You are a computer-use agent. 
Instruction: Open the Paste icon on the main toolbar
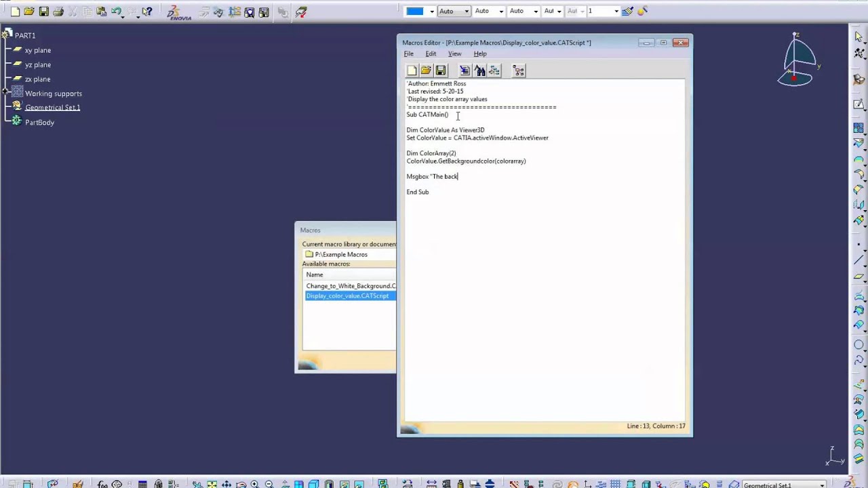click(x=100, y=11)
